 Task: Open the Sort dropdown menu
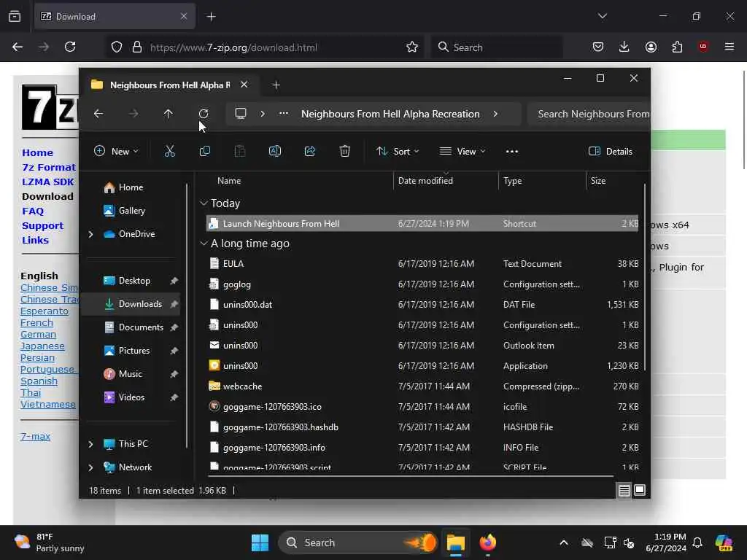point(398,152)
